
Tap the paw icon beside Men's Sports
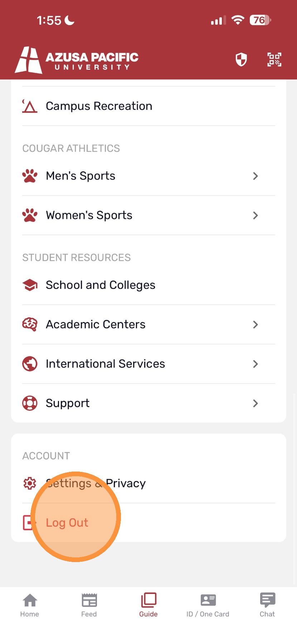pyautogui.click(x=30, y=176)
